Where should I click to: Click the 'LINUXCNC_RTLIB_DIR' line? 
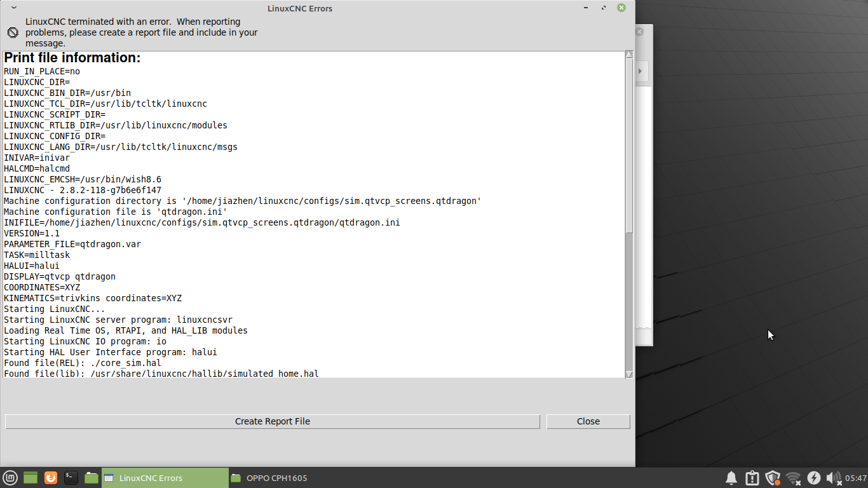116,125
